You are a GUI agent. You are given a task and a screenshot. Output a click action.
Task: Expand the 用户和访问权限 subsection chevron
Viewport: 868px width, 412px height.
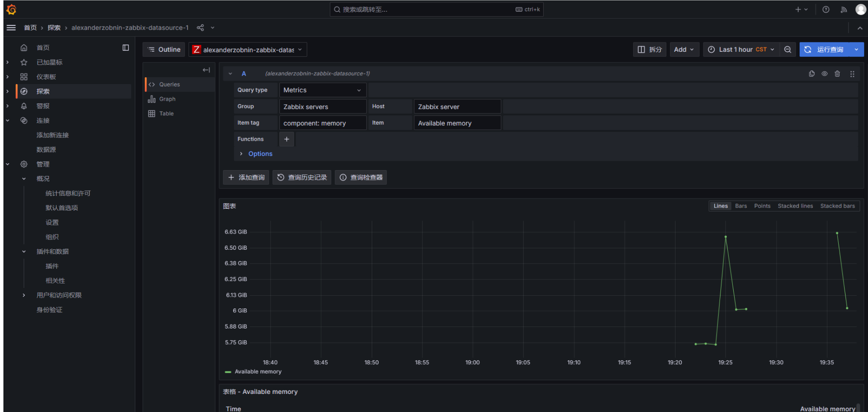coord(24,295)
